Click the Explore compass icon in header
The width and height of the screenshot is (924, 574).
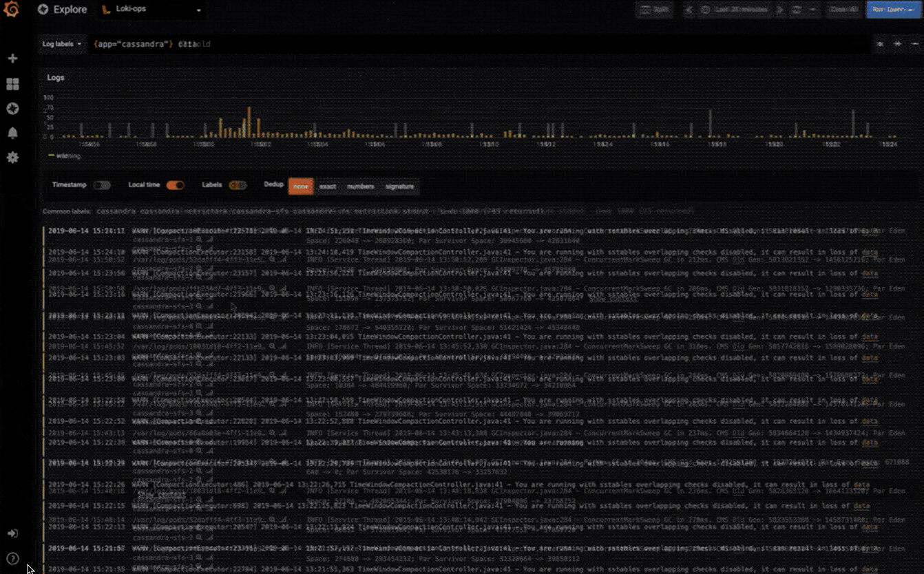[x=43, y=10]
